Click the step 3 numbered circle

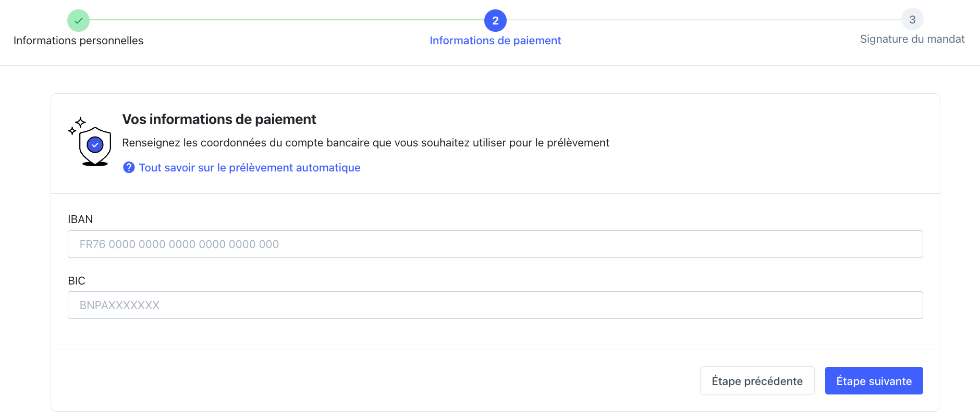pyautogui.click(x=912, y=19)
